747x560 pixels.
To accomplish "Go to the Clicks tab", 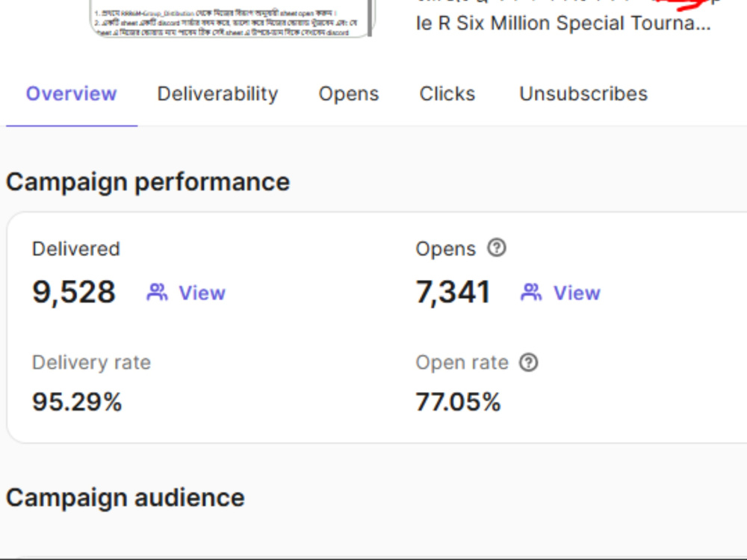I will point(447,94).
